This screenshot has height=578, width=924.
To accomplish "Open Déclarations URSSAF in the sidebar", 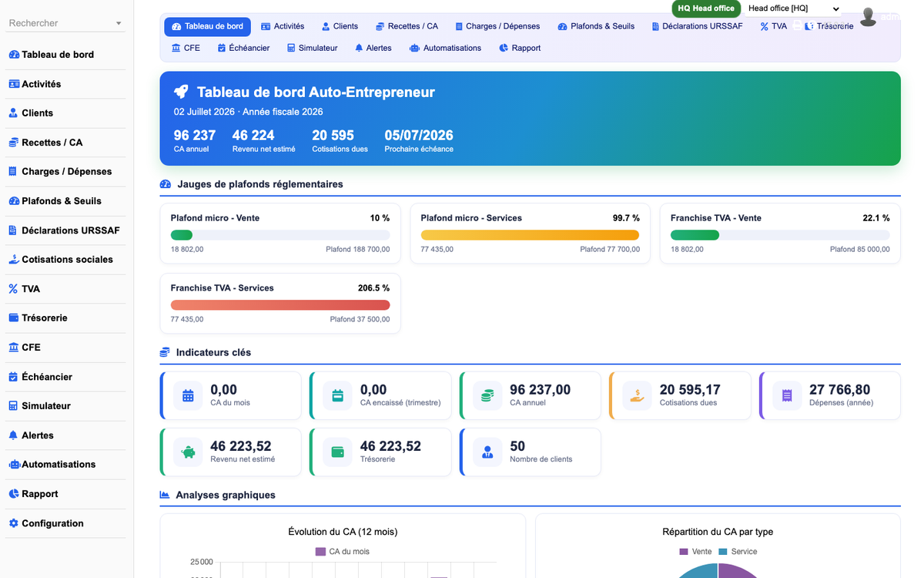I will click(65, 230).
